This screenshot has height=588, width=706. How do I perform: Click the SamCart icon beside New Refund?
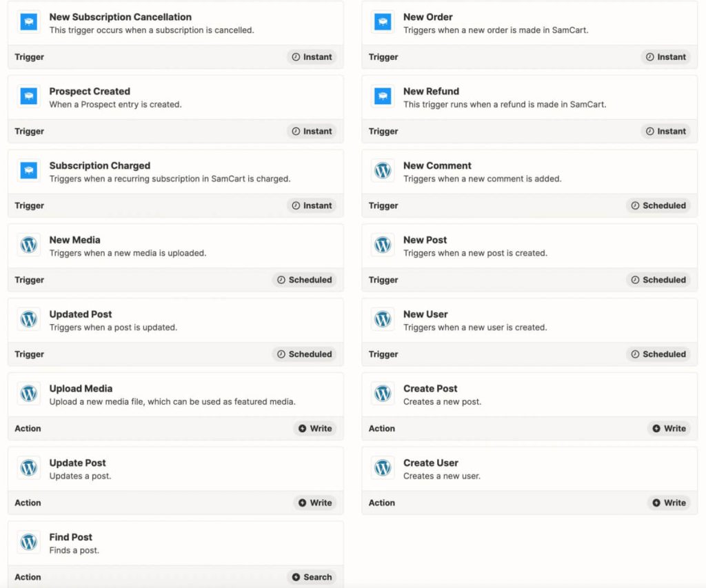pos(382,96)
